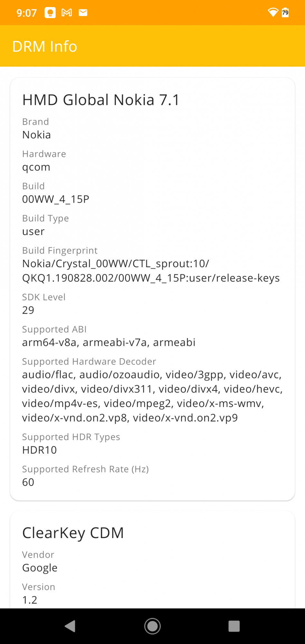Tap the Hardware value qcom

click(x=36, y=167)
